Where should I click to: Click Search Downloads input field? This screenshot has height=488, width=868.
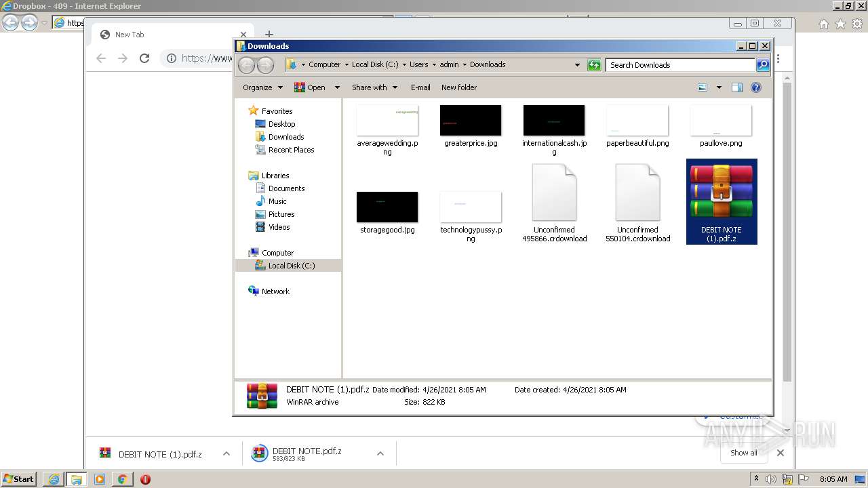(x=680, y=65)
